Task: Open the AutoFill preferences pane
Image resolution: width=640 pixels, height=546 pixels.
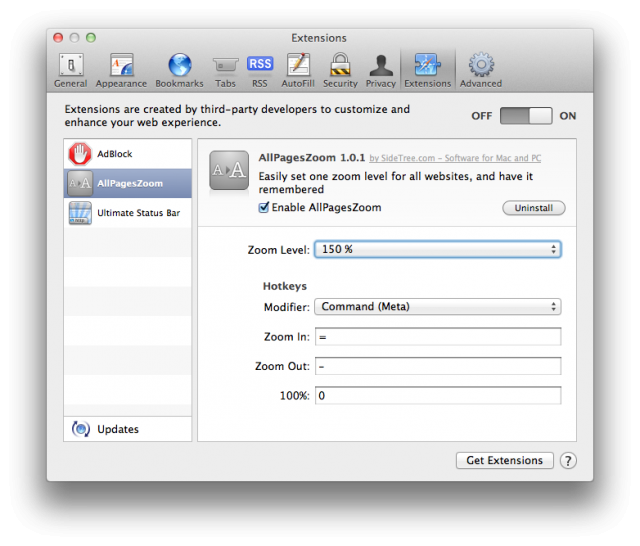Action: [x=298, y=70]
